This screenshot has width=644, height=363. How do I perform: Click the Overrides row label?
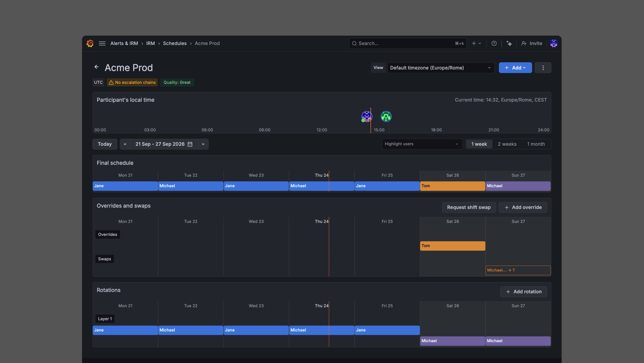click(x=108, y=234)
